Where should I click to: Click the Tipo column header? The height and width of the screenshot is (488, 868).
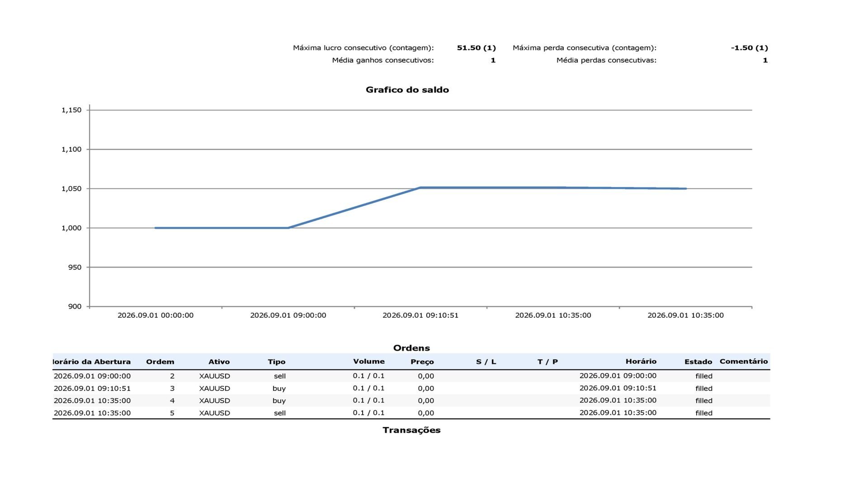coord(276,361)
